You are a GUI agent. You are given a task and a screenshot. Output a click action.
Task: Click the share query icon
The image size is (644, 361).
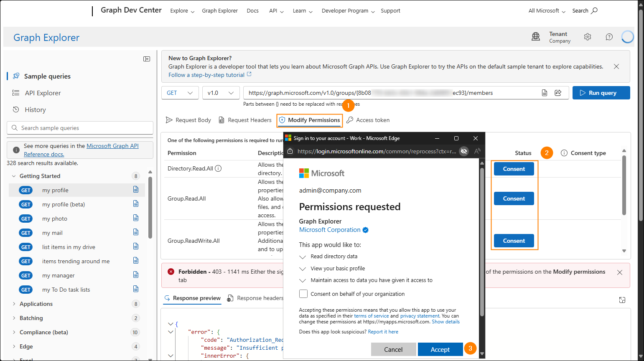(x=558, y=93)
